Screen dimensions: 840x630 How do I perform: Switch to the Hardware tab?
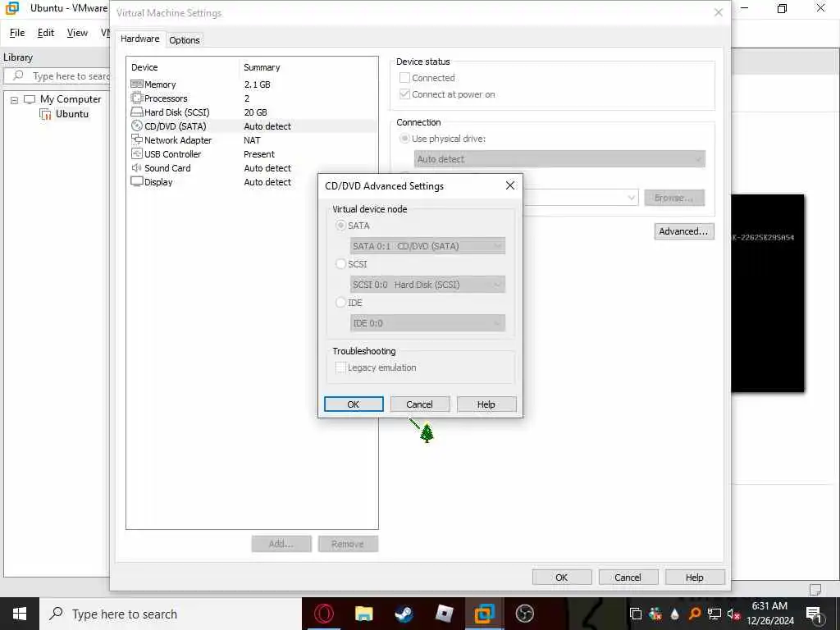[139, 39]
